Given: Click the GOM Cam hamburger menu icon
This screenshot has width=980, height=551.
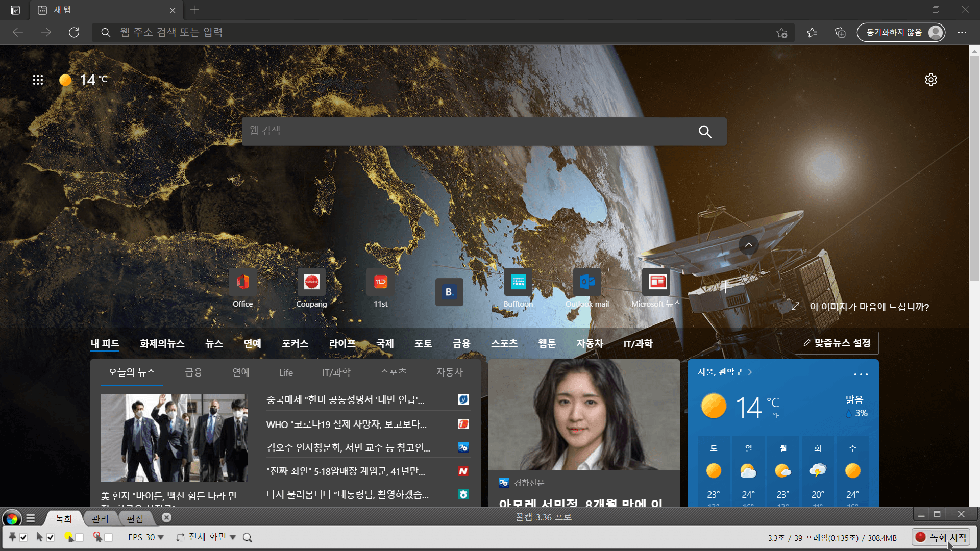Looking at the screenshot, I should click(31, 518).
